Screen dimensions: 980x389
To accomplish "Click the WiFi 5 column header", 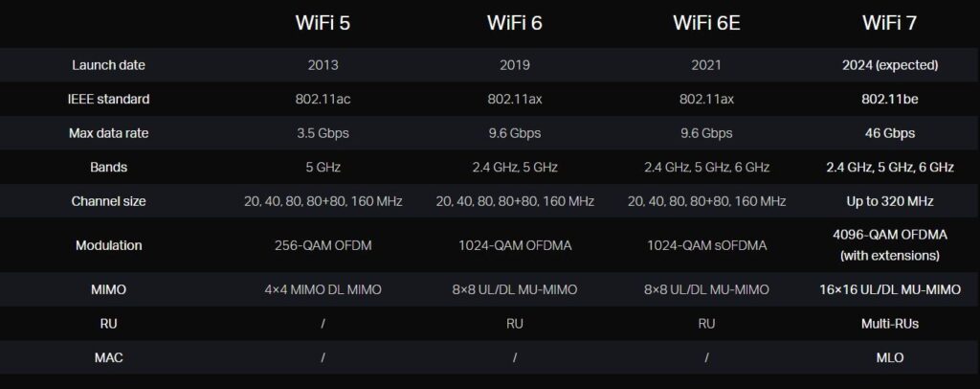I will (x=323, y=23).
